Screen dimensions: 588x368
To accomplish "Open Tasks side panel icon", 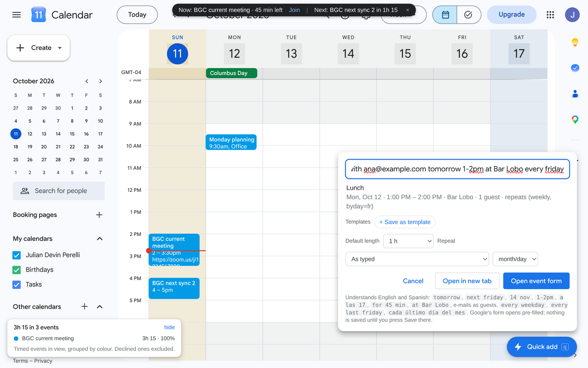I will tap(575, 68).
